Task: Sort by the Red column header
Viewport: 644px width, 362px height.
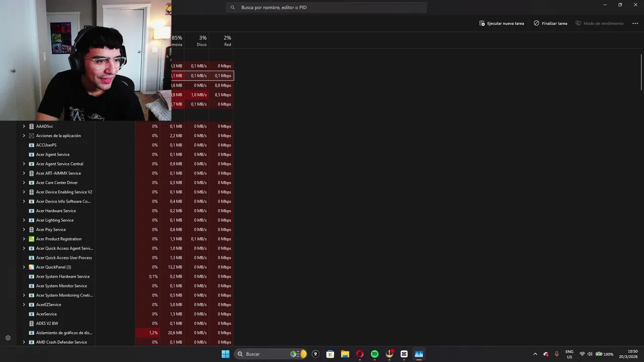Action: tap(221, 41)
